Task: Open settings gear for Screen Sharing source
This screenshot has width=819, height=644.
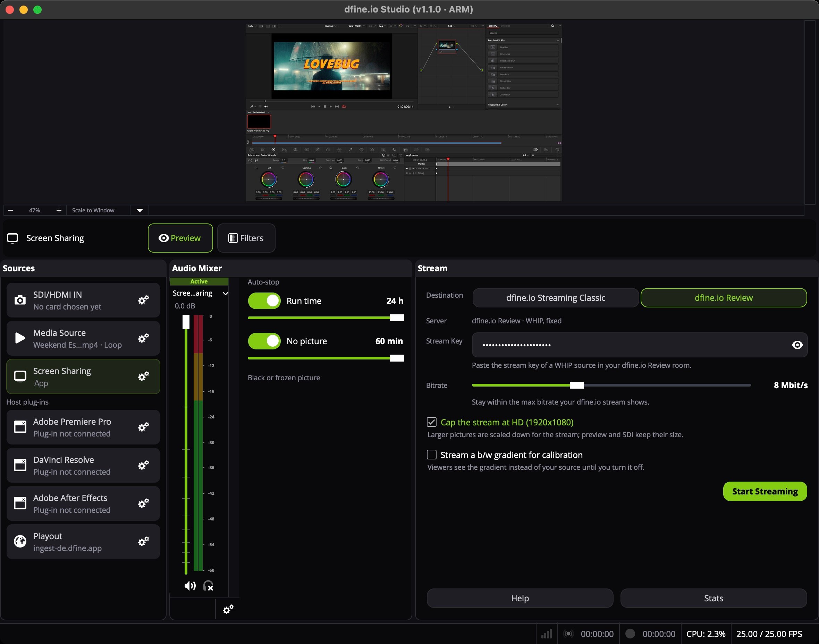Action: tap(143, 376)
